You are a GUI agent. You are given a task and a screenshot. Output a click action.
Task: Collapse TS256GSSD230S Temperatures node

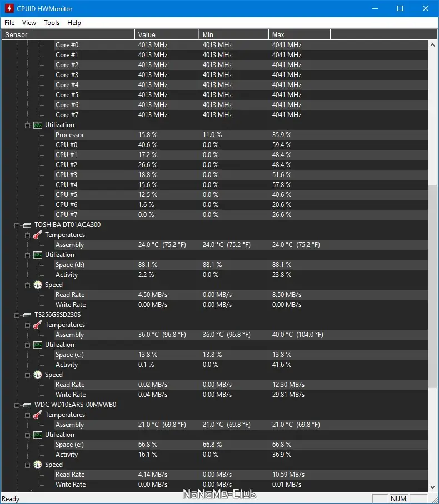(27, 325)
